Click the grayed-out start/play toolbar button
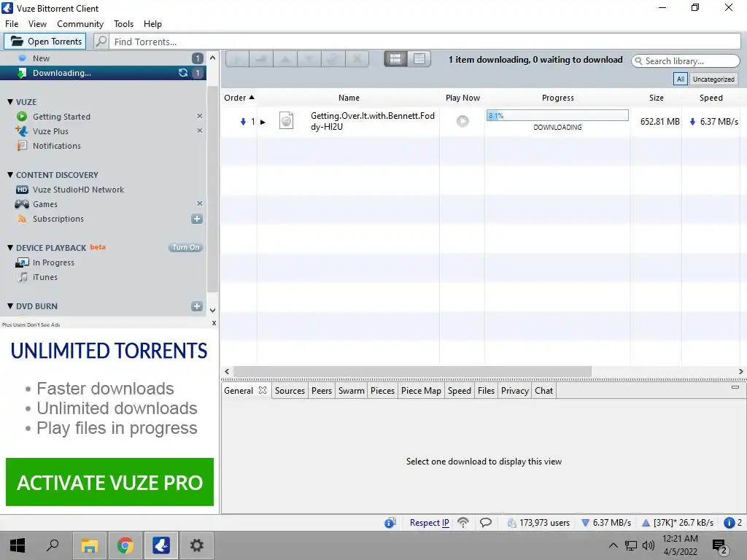747x560 pixels. tap(237, 59)
